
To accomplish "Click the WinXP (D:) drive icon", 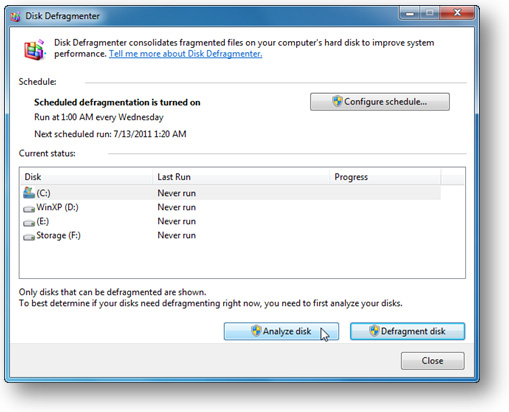I will (29, 209).
